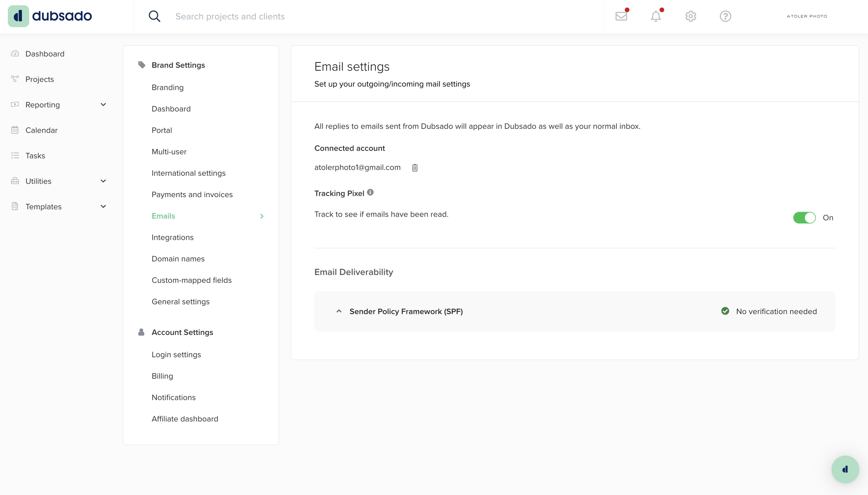868x495 pixels.
Task: Click the Atoler Photo account name
Action: coord(807,16)
